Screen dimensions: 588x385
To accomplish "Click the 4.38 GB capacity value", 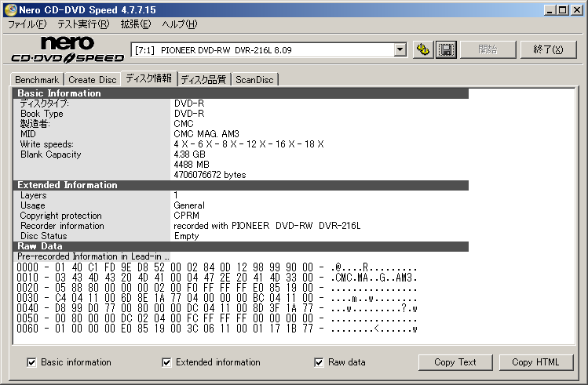I will 190,154.
